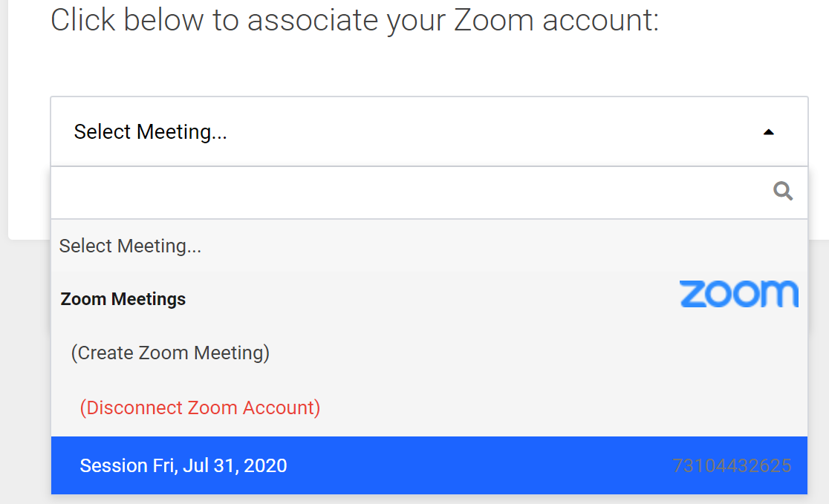Click the magnifying glass search icon

783,192
